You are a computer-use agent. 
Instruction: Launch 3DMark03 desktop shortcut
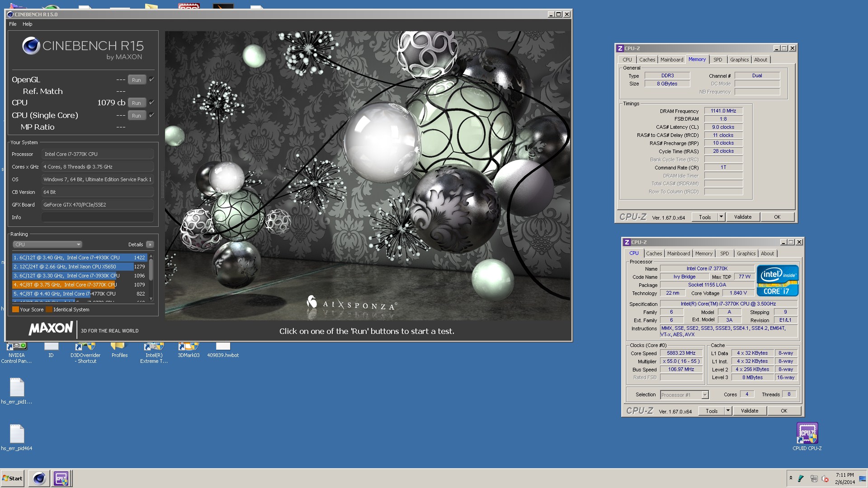(x=189, y=350)
